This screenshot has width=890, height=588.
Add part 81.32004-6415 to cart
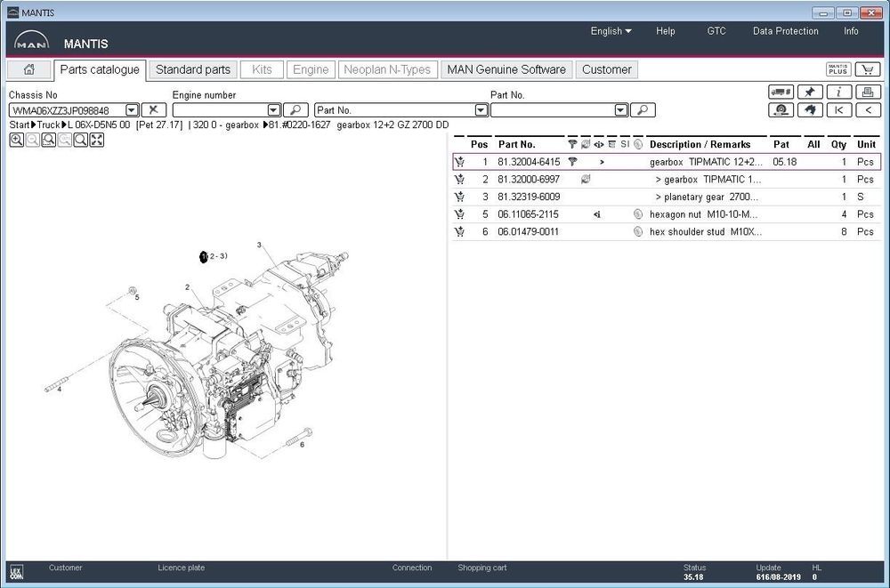pyautogui.click(x=460, y=162)
